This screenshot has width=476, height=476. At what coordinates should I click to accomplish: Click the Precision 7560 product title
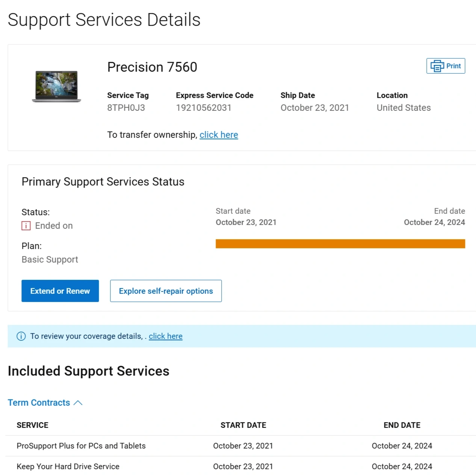tap(152, 67)
